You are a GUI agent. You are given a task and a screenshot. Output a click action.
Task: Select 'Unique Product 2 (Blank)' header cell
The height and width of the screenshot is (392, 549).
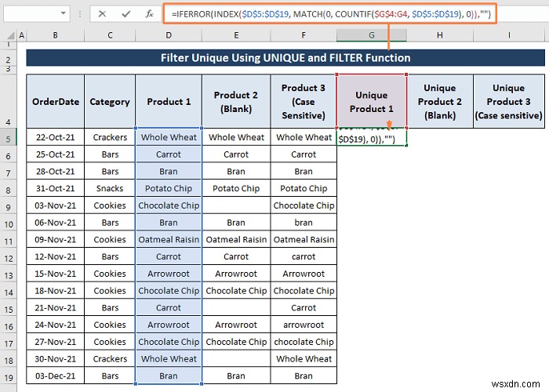pos(440,101)
